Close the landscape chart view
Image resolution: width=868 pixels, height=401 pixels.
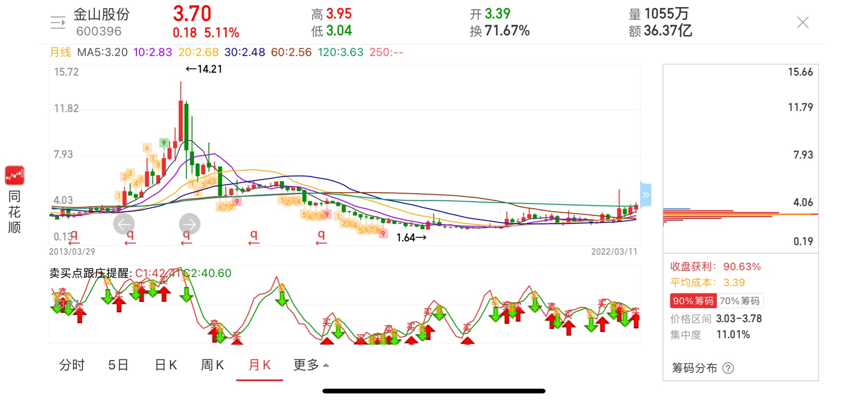pyautogui.click(x=803, y=22)
